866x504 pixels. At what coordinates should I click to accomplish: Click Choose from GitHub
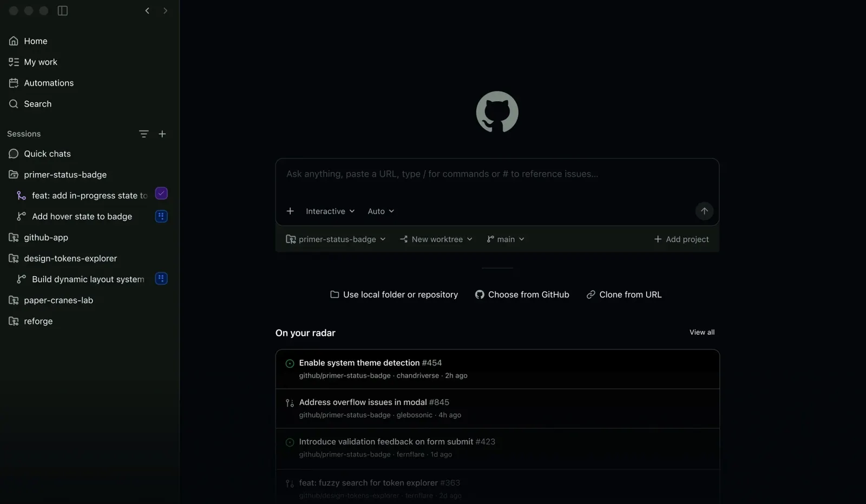tap(522, 295)
